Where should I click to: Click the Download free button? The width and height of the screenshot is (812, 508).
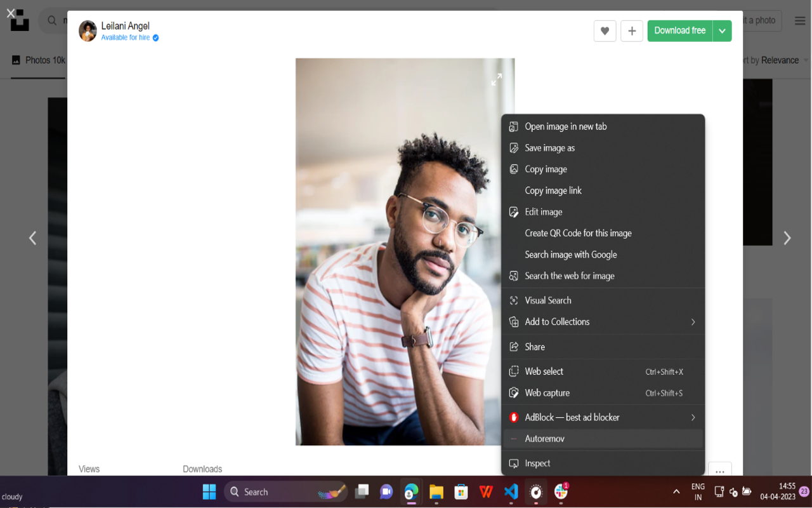[x=679, y=30]
